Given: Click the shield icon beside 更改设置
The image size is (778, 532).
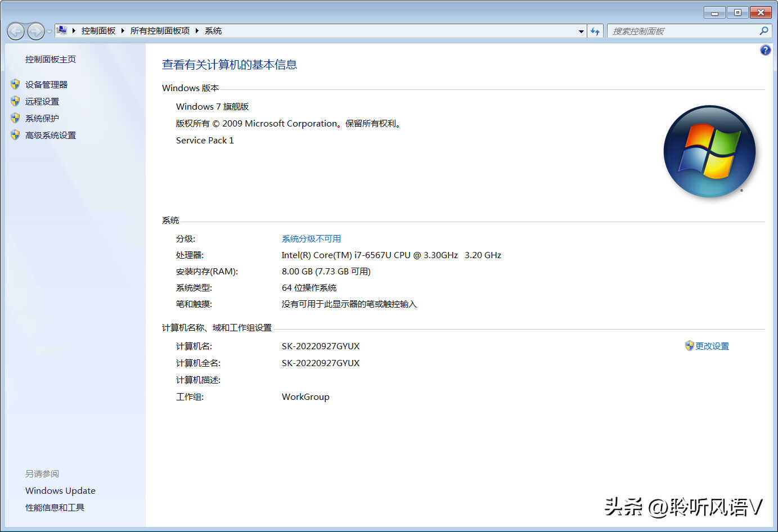Looking at the screenshot, I should (x=689, y=346).
